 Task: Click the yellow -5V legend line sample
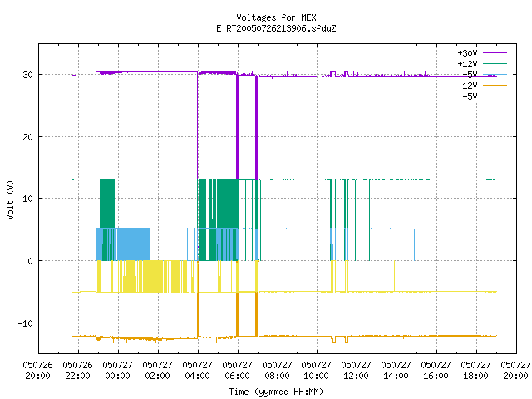coord(495,96)
